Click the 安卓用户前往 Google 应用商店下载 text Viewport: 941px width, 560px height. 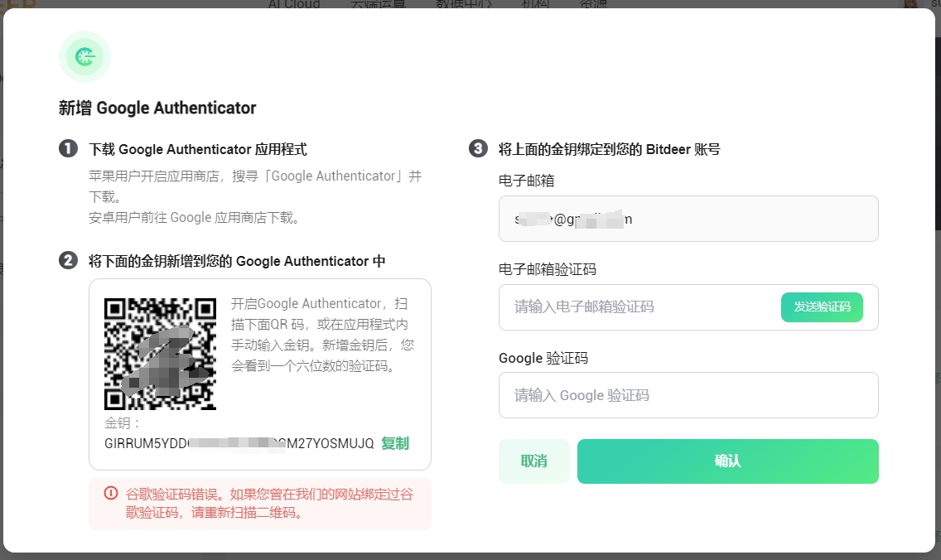(x=194, y=217)
